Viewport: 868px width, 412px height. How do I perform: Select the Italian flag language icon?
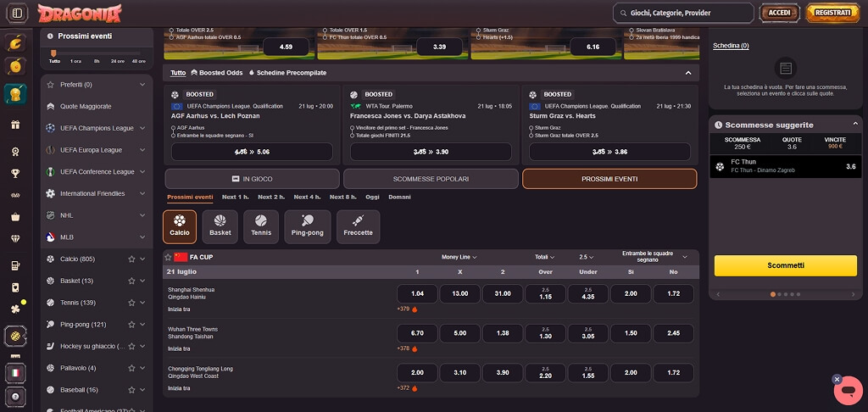point(15,373)
